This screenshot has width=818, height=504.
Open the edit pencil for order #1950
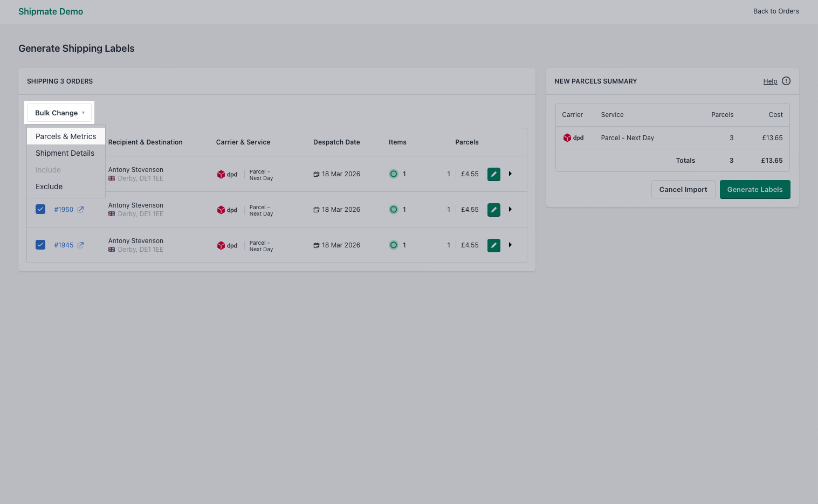coord(493,209)
